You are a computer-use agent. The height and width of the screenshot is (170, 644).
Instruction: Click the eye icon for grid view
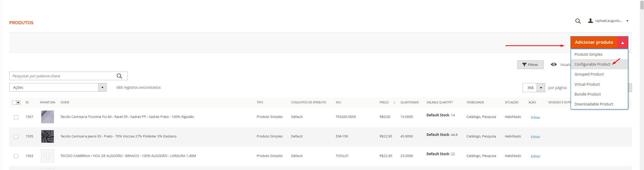(x=554, y=65)
